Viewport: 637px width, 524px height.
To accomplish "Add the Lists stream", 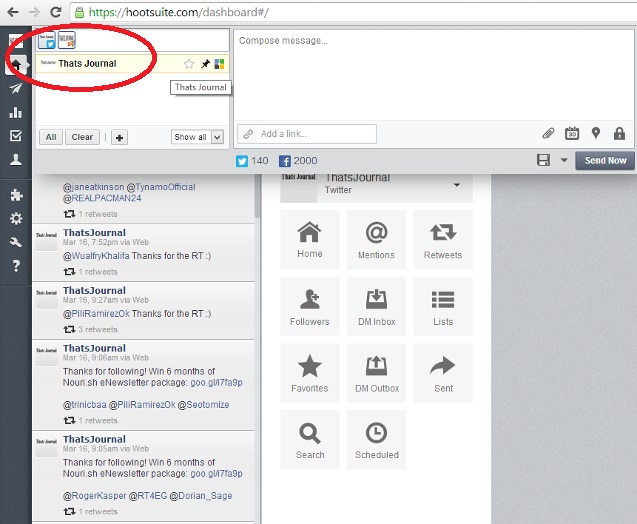I will pos(443,306).
